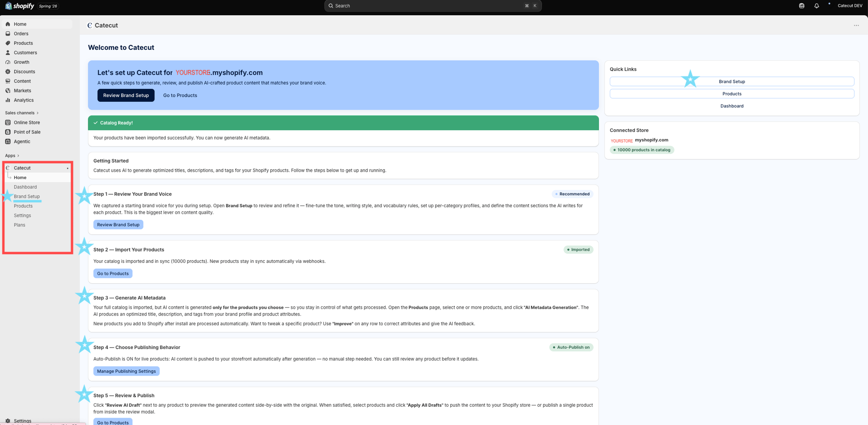Image resolution: width=868 pixels, height=425 pixels.
Task: Click the Discounts icon in sidebar
Action: [8, 72]
